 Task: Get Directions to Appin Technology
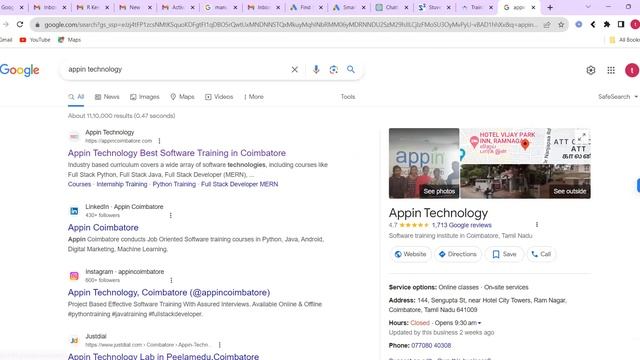point(458,254)
